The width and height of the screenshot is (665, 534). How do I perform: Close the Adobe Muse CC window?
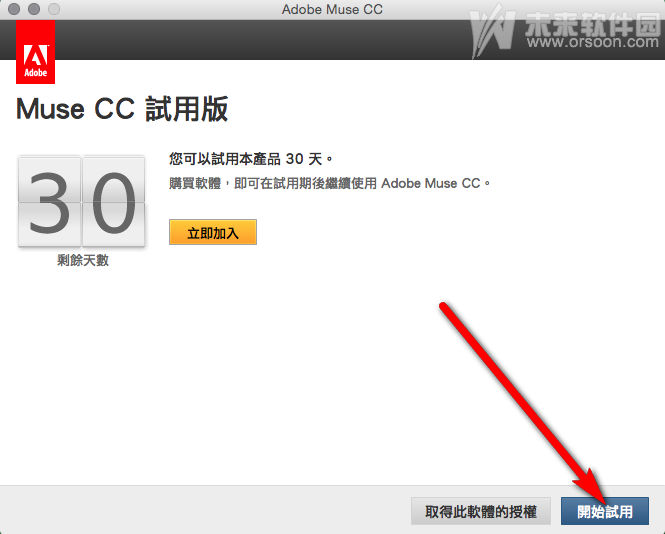[14, 9]
